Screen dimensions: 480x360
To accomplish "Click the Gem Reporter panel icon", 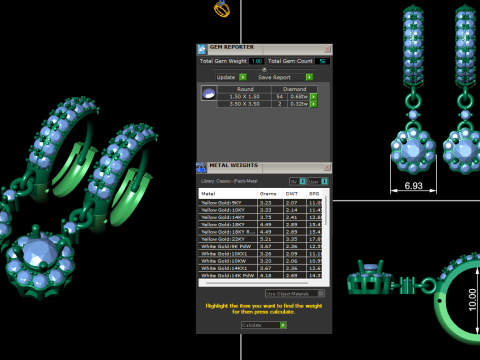I will coord(202,49).
